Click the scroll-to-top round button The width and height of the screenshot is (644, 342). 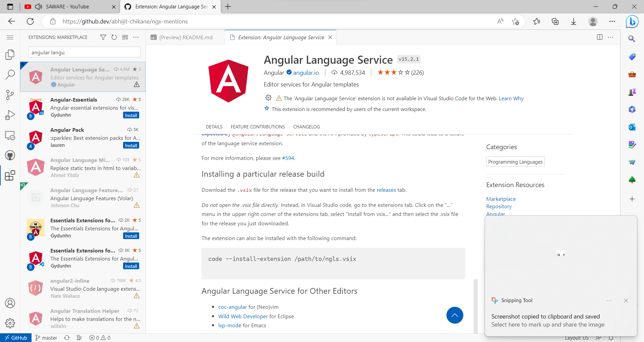click(x=455, y=315)
